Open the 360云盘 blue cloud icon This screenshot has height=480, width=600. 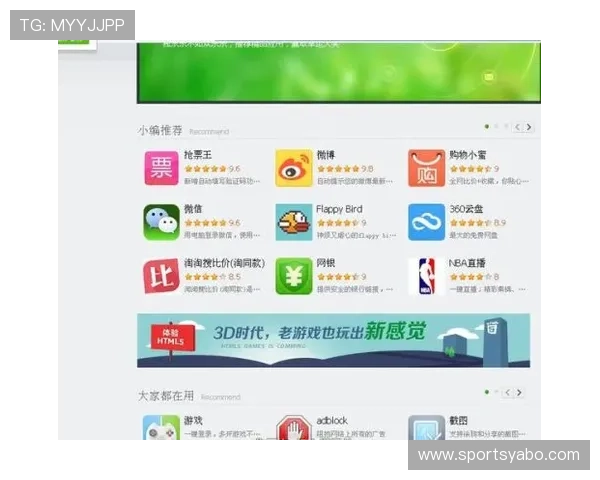[x=426, y=222]
